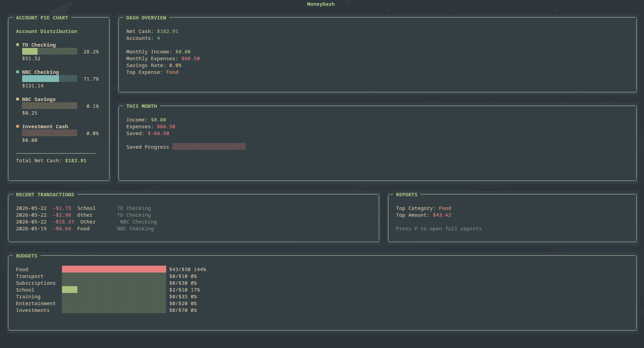This screenshot has width=644, height=348.
Task: Click the Monthly Income $0.00 line
Action: pyautogui.click(x=158, y=52)
